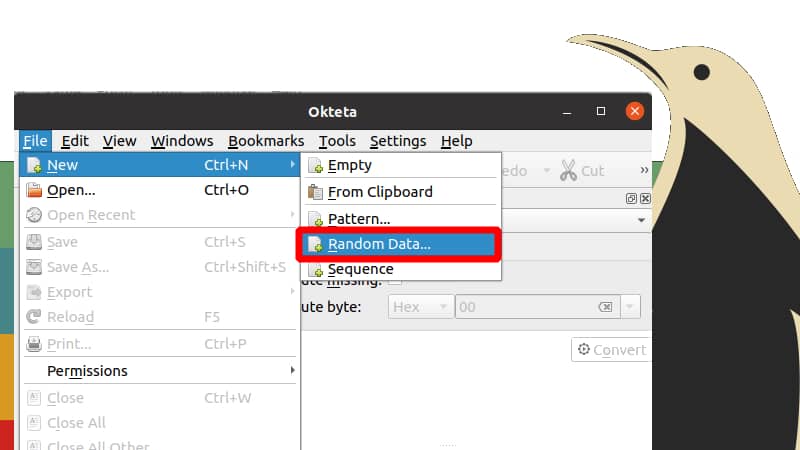Select From Clipboard in the New submenu
This screenshot has height=450, width=800.
pyautogui.click(x=401, y=192)
